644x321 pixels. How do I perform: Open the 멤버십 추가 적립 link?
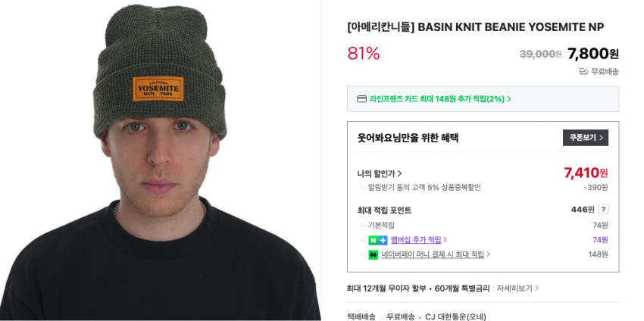click(416, 240)
